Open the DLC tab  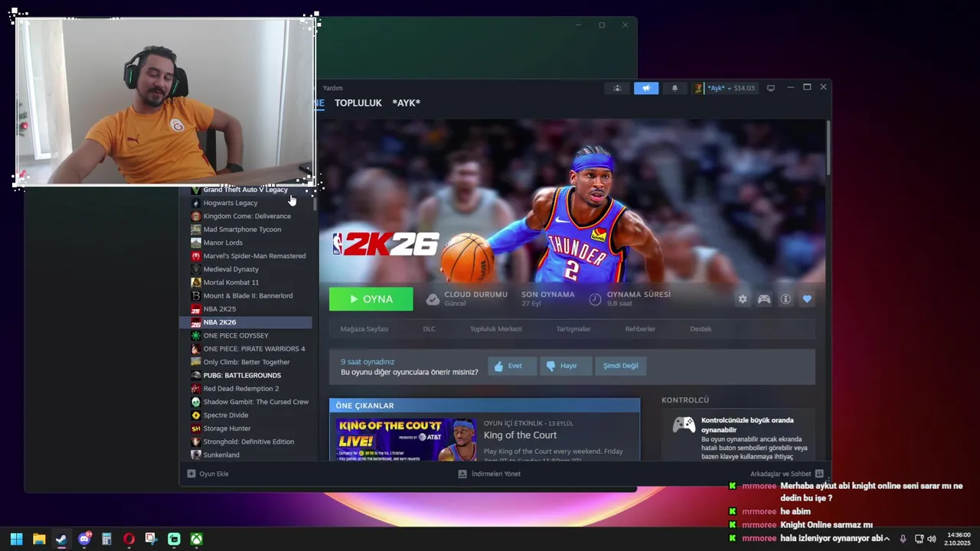click(429, 329)
